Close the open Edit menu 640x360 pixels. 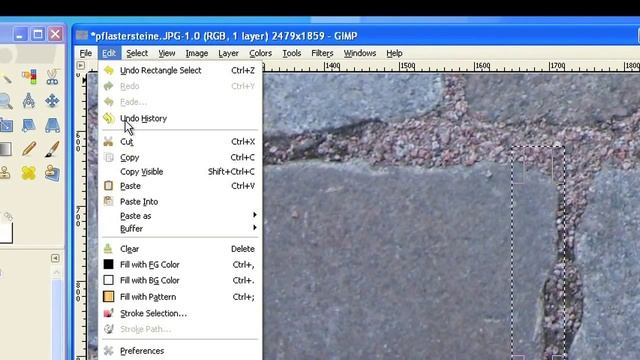109,53
